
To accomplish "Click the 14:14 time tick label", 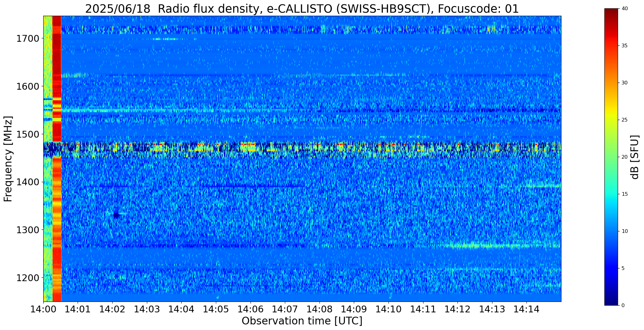I will [x=527, y=309].
